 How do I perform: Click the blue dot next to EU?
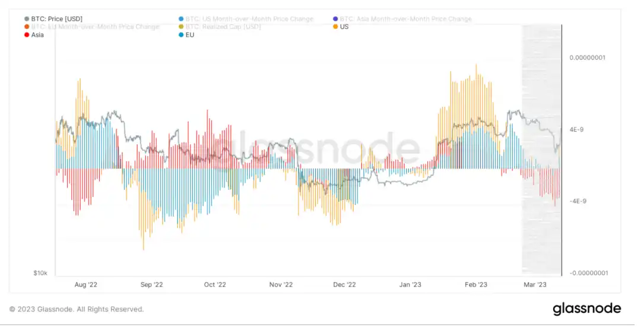pos(181,35)
